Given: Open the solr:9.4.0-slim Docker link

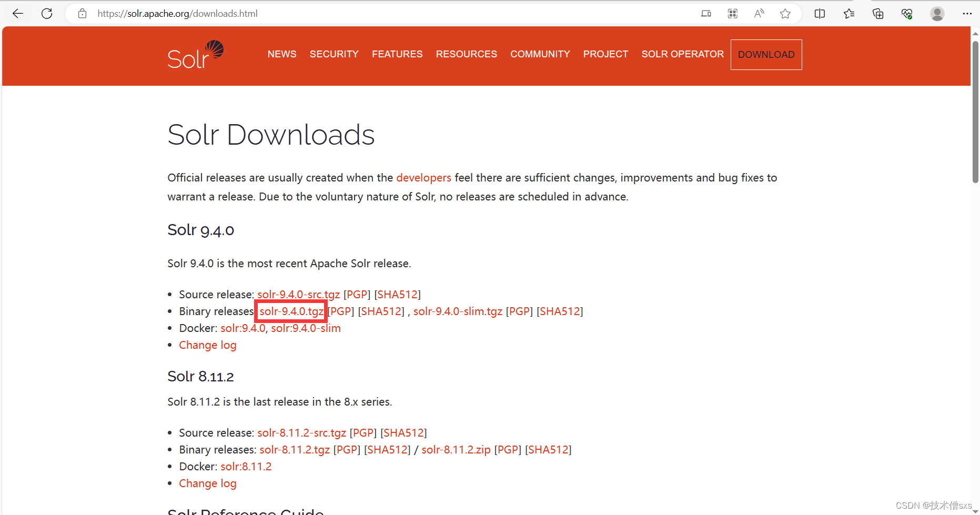Looking at the screenshot, I should pos(306,328).
